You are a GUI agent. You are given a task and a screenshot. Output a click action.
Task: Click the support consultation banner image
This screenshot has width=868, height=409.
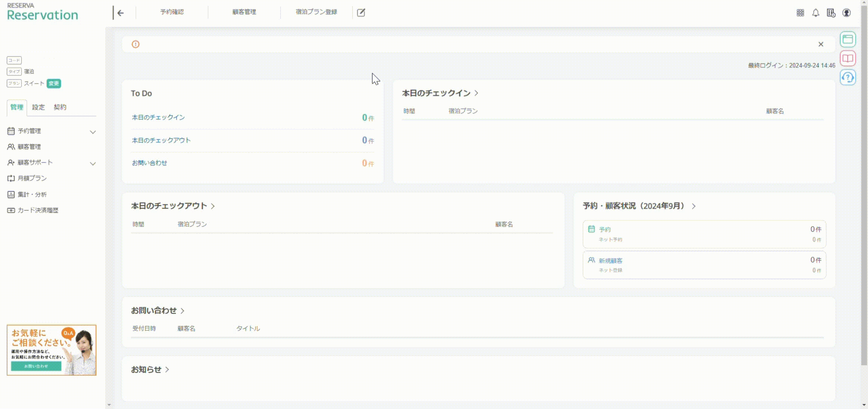(x=52, y=350)
